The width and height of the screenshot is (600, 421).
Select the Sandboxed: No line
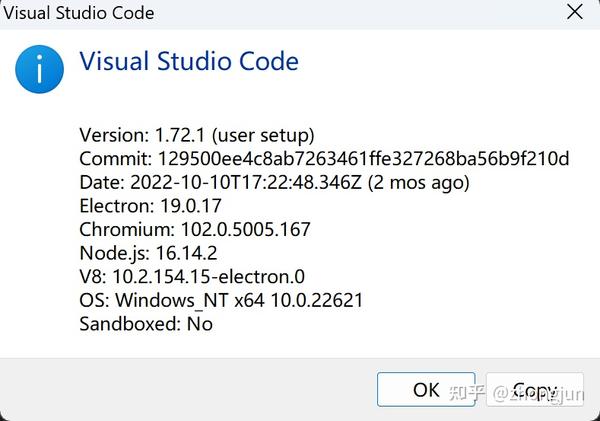(x=146, y=324)
